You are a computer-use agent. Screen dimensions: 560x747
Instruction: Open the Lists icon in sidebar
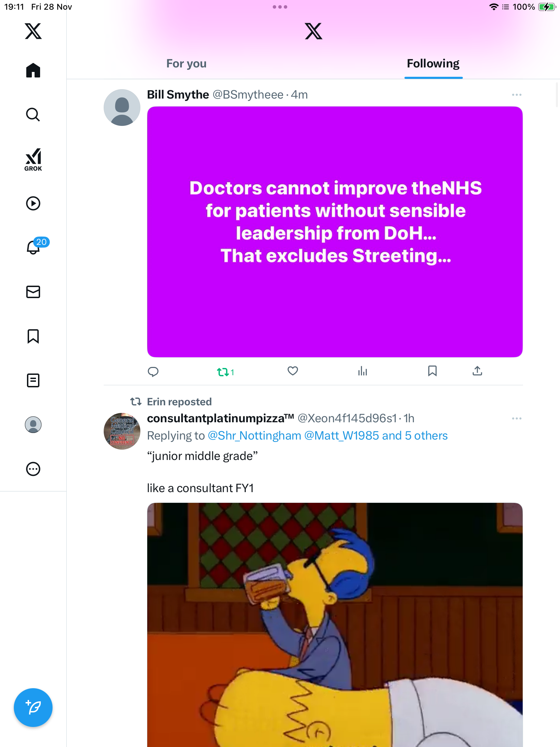point(33,380)
